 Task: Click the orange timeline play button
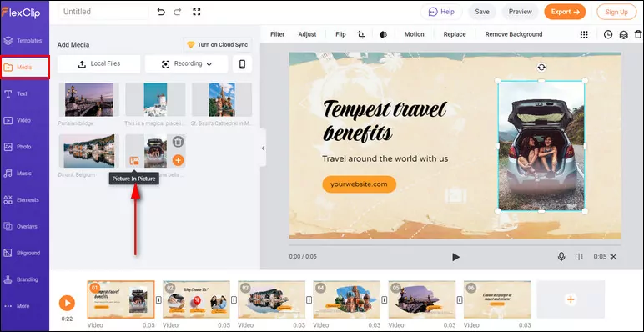point(67,304)
